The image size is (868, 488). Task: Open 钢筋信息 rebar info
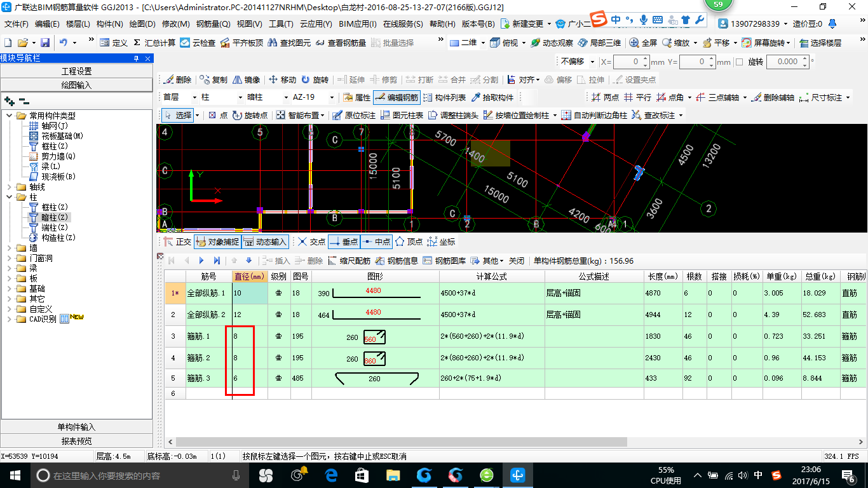click(397, 261)
